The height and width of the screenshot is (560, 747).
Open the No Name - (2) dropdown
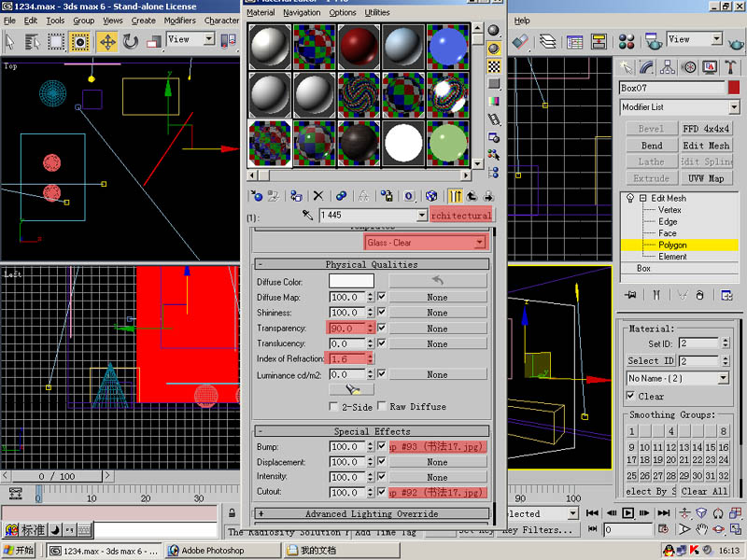click(723, 379)
